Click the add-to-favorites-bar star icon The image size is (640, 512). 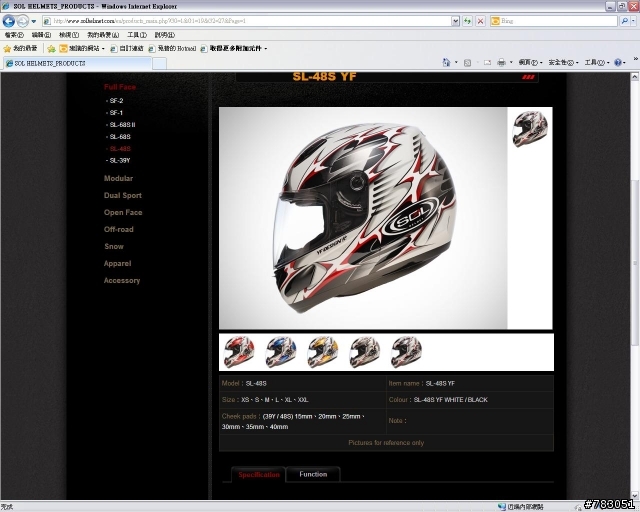[51, 49]
